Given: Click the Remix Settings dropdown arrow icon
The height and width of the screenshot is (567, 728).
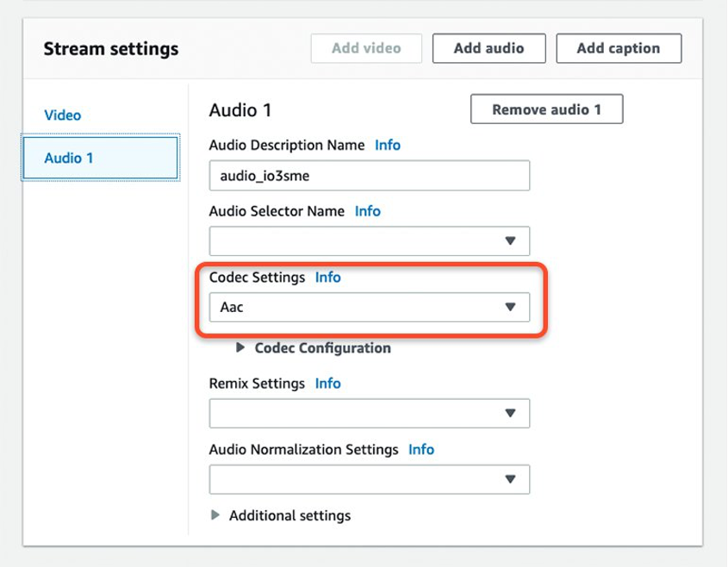Looking at the screenshot, I should click(511, 414).
